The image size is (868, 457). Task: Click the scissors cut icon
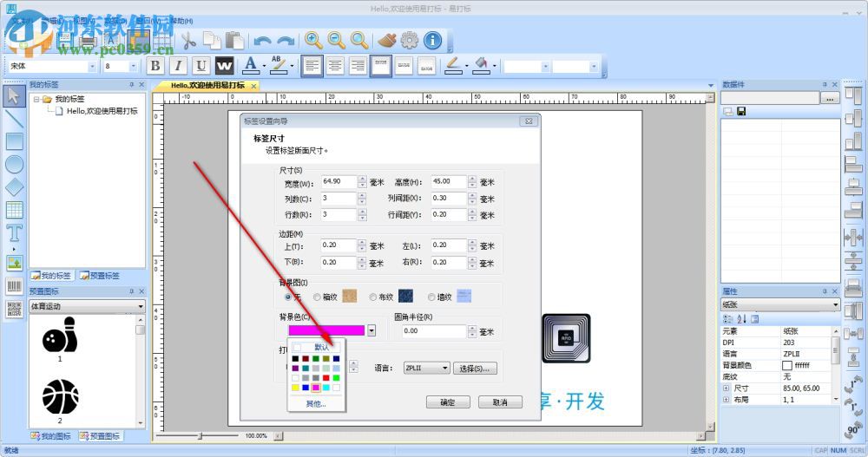click(188, 41)
